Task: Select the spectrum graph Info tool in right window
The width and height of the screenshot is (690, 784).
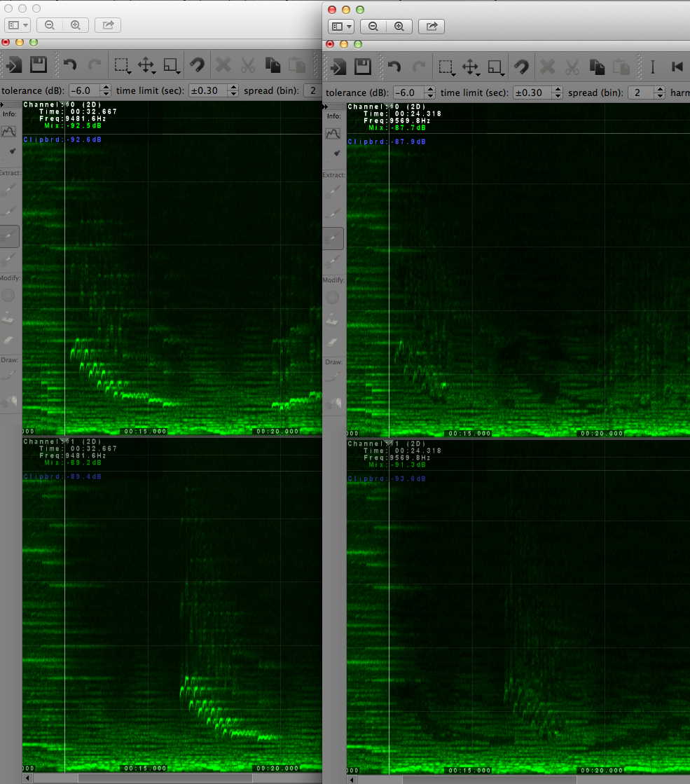Action: (x=333, y=134)
